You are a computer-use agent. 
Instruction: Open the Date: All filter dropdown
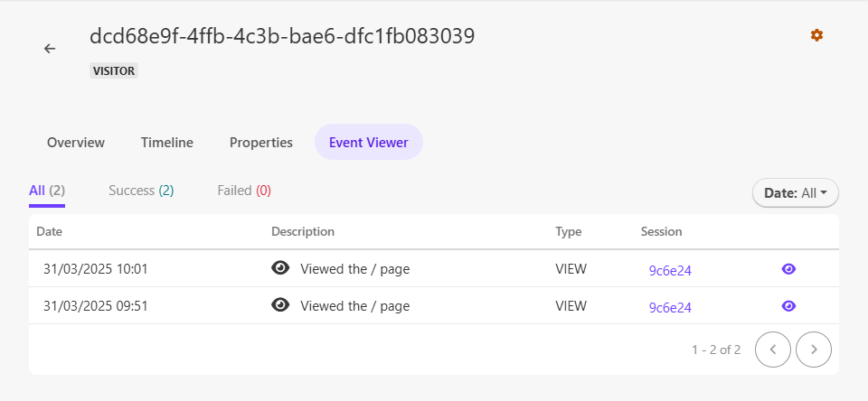[795, 192]
